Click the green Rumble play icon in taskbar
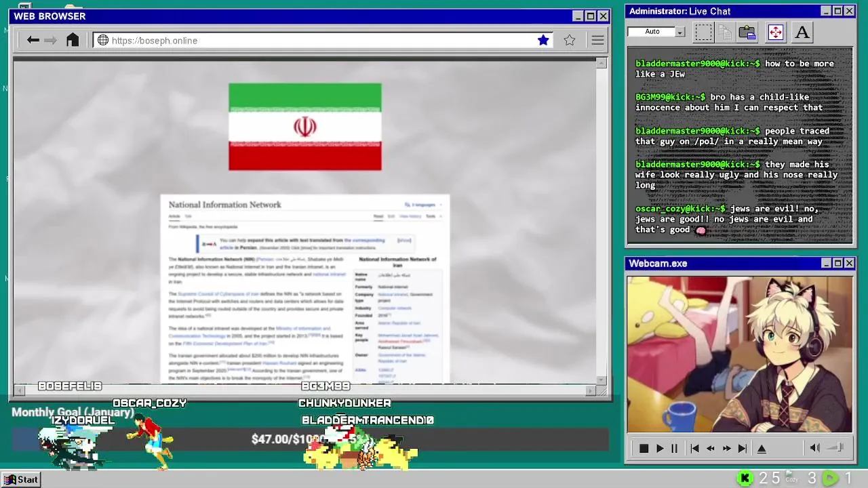The height and width of the screenshot is (488, 868). click(x=830, y=479)
